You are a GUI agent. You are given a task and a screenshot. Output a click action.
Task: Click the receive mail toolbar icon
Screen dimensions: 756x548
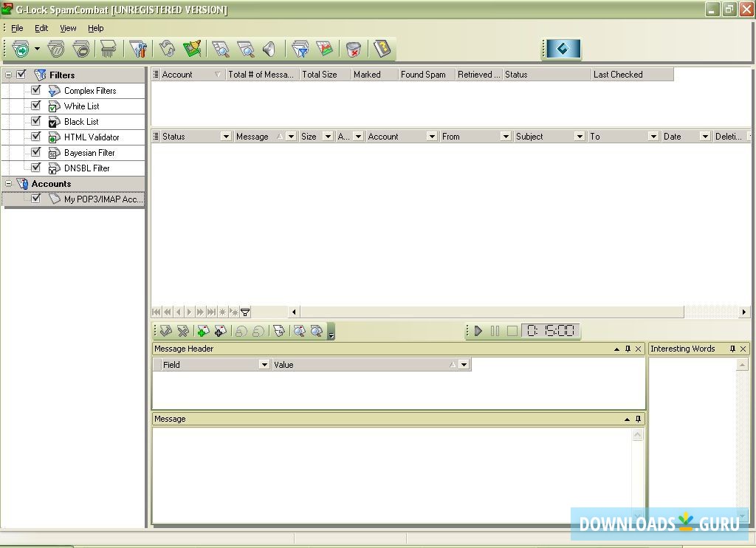click(21, 49)
